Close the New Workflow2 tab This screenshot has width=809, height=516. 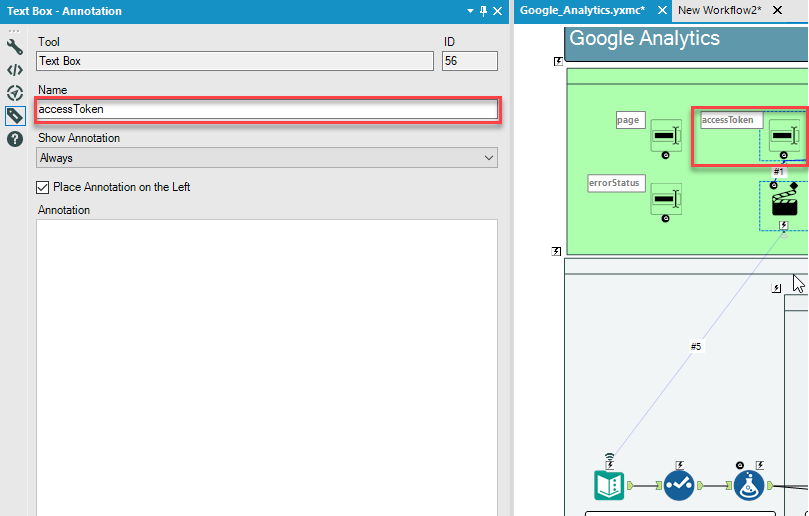[778, 10]
